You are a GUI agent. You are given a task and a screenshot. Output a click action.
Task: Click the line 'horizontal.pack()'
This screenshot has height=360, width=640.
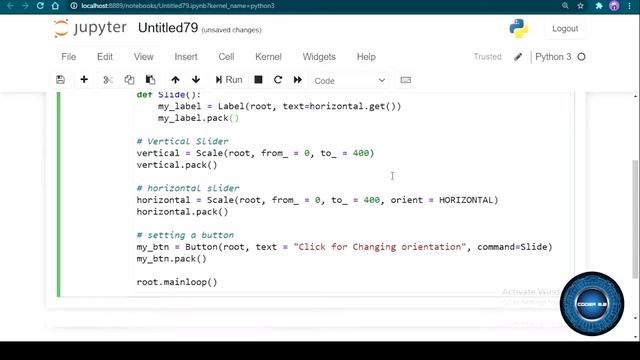pyautogui.click(x=182, y=212)
